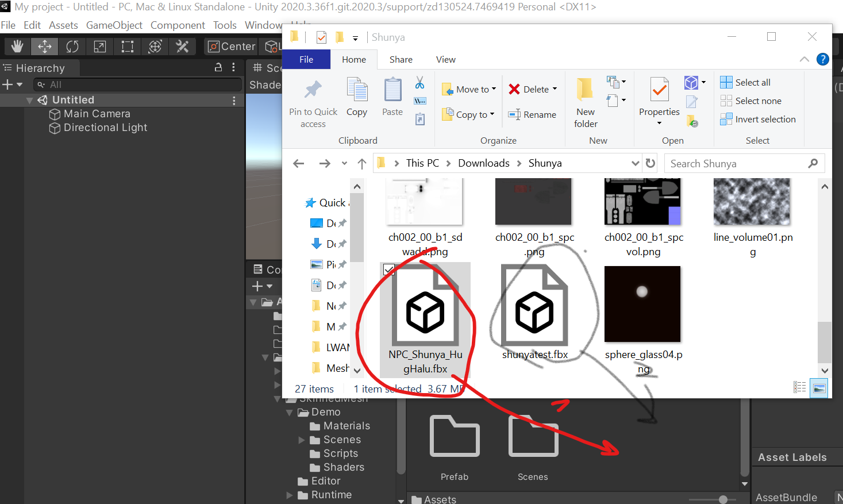The height and width of the screenshot is (504, 843).
Task: Select the shunyatest.fbx file
Action: [x=534, y=312]
